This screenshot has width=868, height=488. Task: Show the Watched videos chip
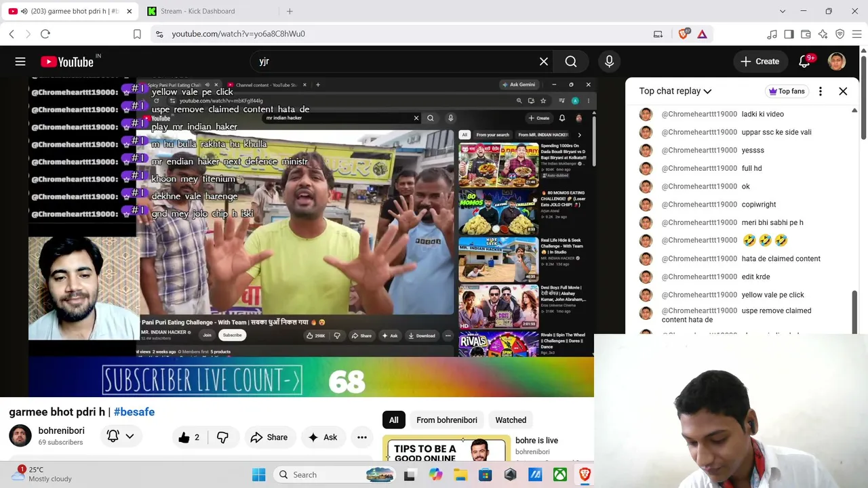click(x=511, y=420)
